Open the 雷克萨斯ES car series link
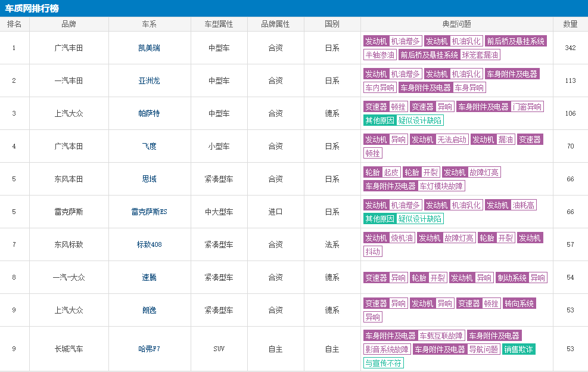 tap(149, 212)
